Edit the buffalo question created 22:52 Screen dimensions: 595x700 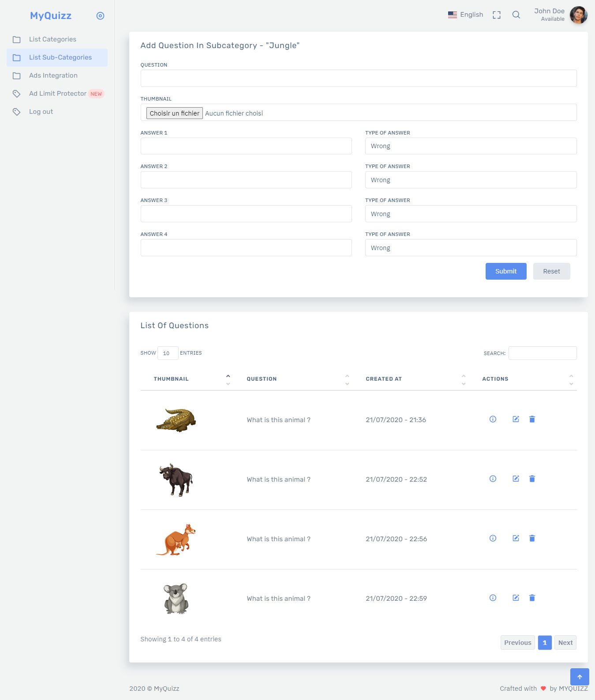[516, 479]
